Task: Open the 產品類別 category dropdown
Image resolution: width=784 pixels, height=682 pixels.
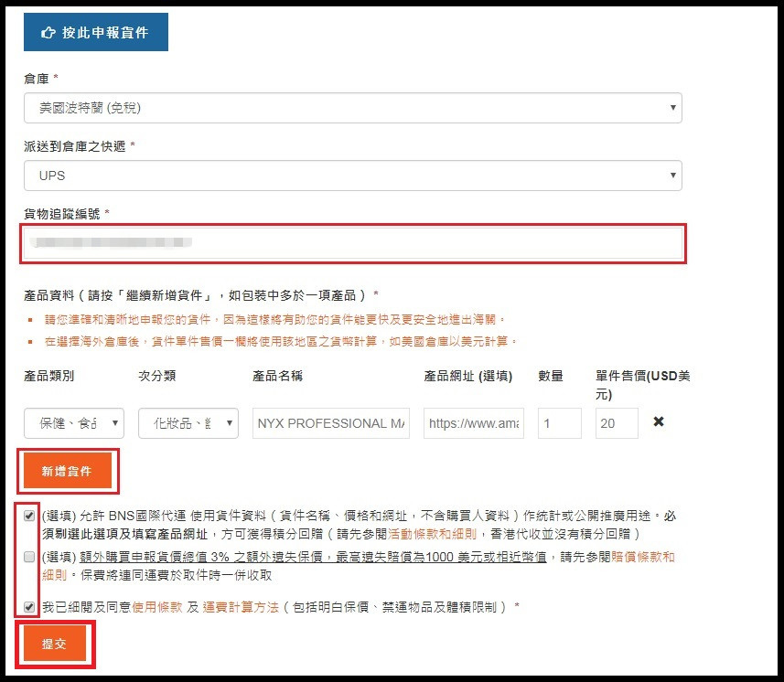Action: [74, 423]
